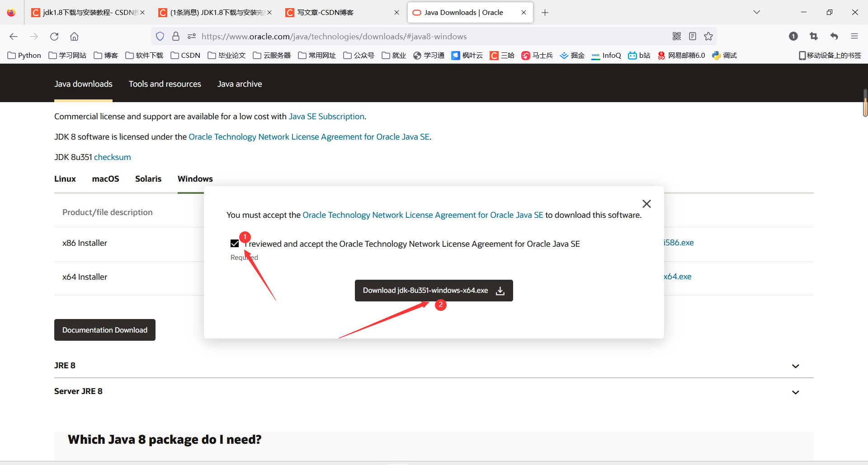This screenshot has height=465, width=868.
Task: Open Tools and resources nav tab
Action: click(x=165, y=84)
